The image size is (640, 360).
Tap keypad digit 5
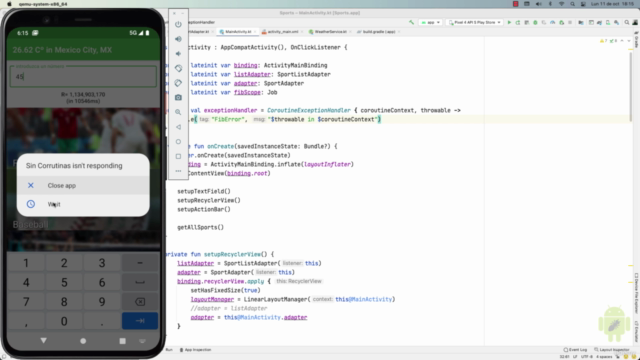(x=64, y=282)
